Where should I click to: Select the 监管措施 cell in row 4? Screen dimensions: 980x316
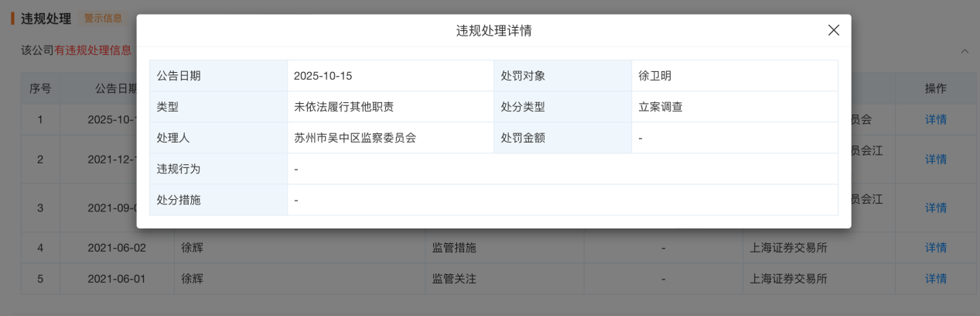click(x=454, y=248)
